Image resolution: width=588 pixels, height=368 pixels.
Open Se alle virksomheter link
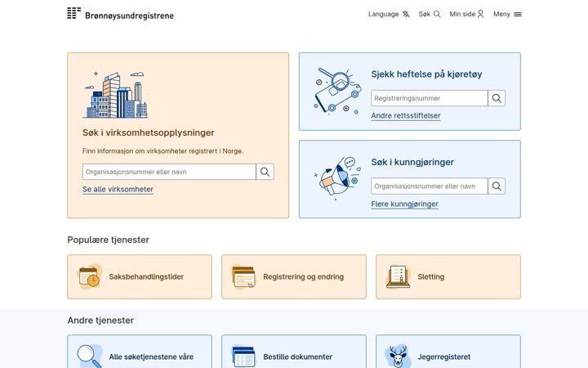118,189
